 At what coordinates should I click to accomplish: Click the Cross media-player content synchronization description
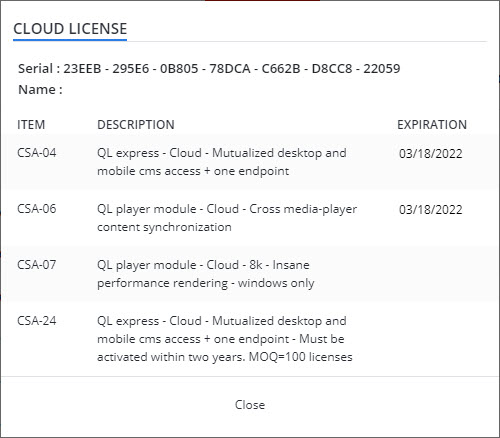227,218
